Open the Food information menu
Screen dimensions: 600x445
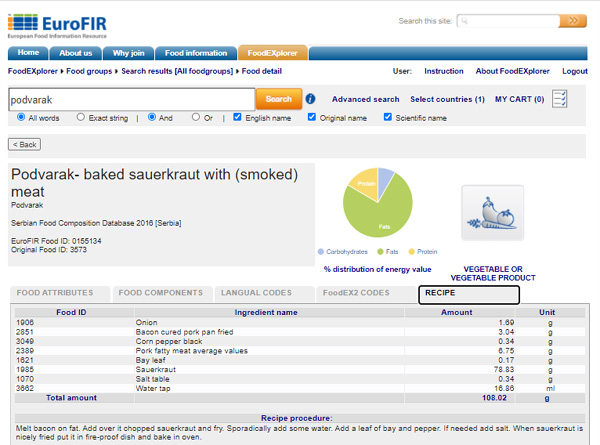(197, 53)
